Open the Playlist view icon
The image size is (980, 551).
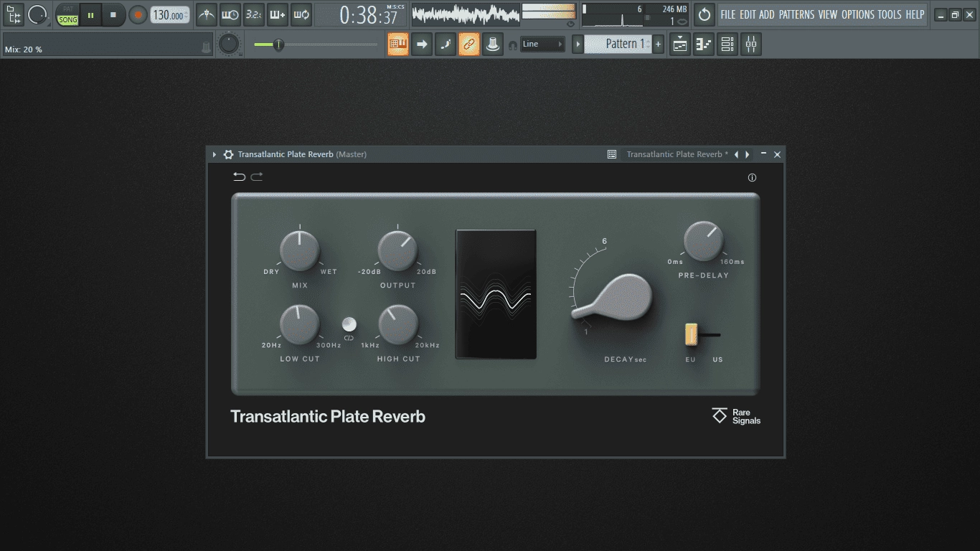[680, 44]
